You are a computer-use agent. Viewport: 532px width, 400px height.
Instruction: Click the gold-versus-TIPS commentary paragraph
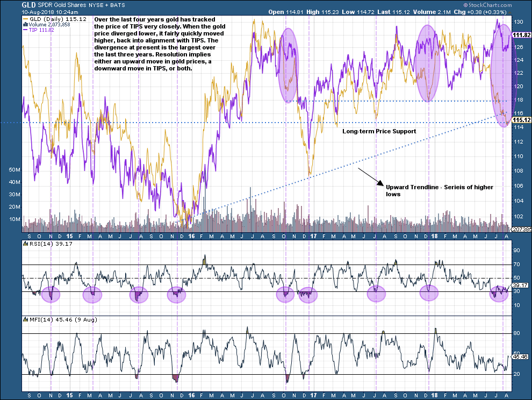point(160,44)
